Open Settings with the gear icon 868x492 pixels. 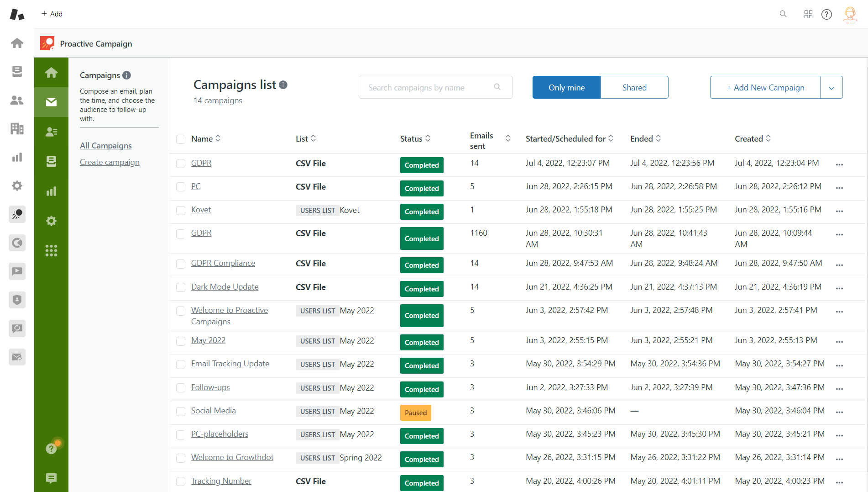pos(17,185)
